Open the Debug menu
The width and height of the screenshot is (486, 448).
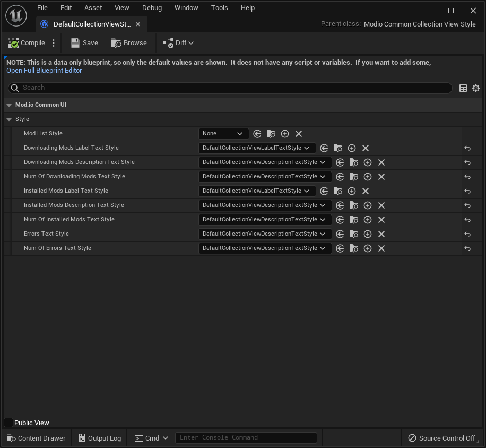coord(152,8)
